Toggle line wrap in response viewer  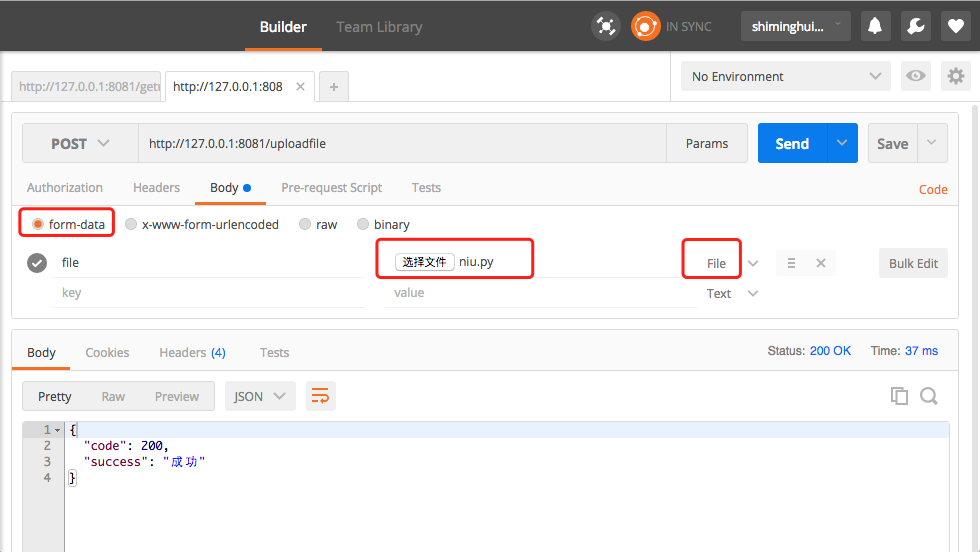(x=321, y=396)
